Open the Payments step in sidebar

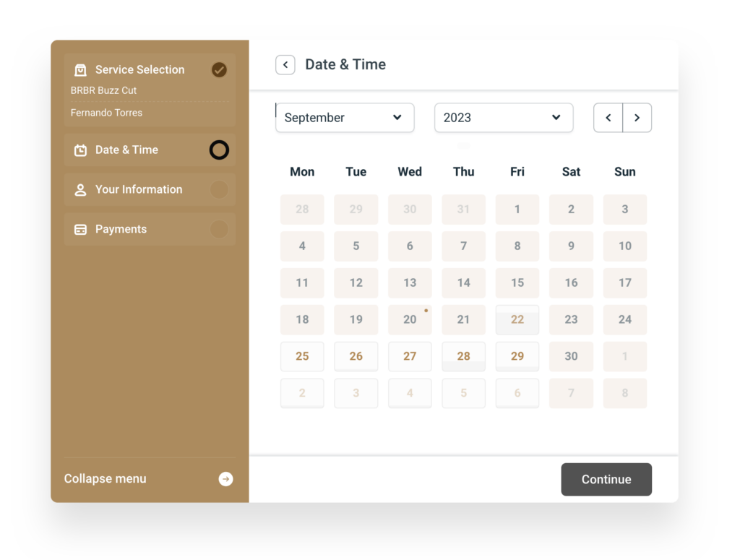click(121, 230)
